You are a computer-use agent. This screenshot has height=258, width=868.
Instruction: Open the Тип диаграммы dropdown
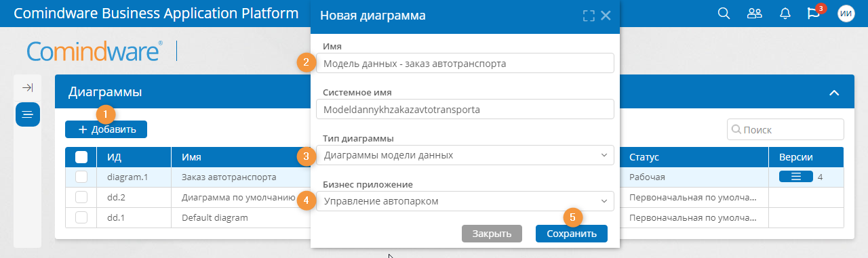pyautogui.click(x=465, y=156)
